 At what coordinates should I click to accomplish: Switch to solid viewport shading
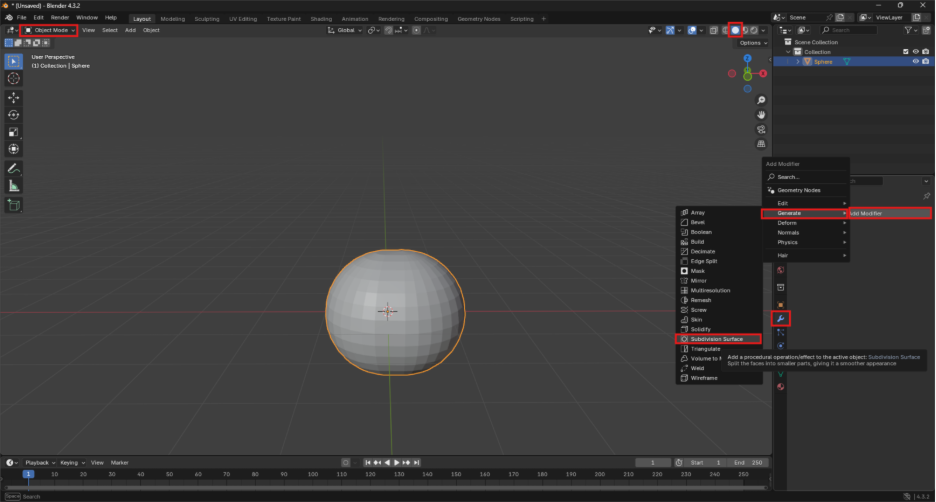pos(735,30)
